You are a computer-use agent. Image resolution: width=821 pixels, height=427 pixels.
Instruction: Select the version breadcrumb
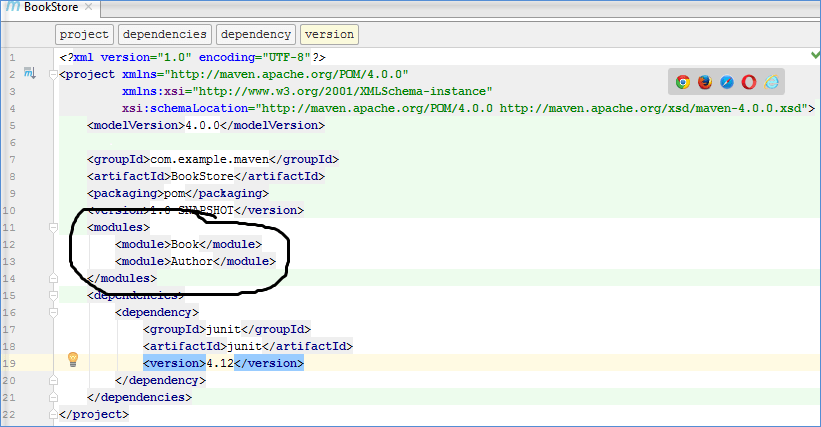pos(329,34)
